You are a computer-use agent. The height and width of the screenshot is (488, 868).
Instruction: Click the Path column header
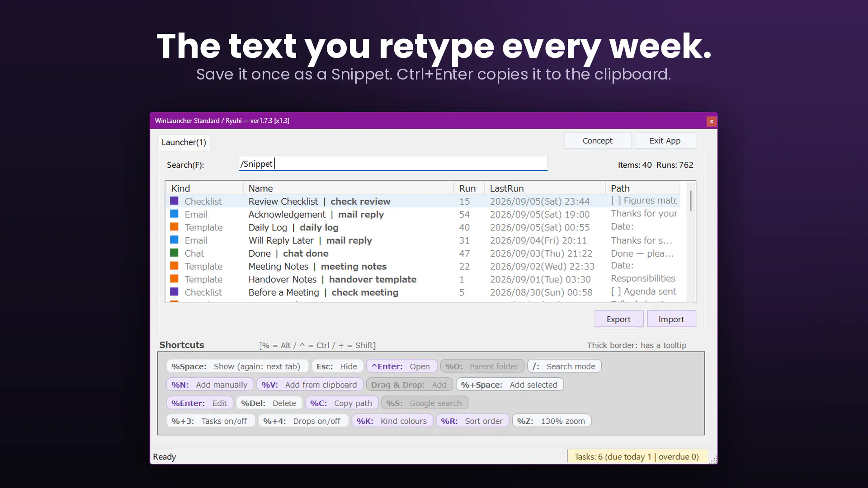click(x=642, y=188)
